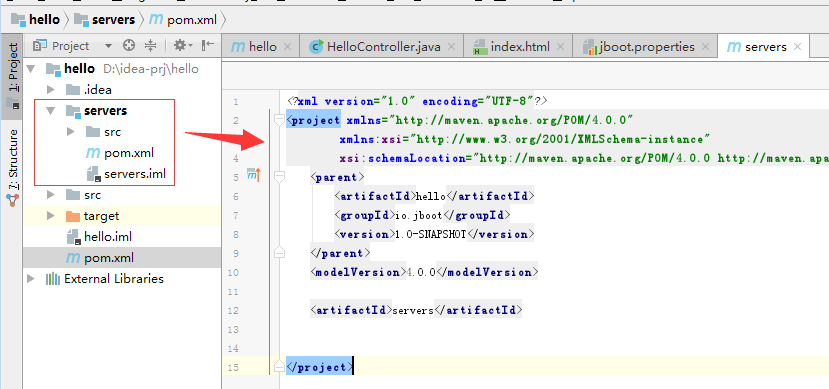Click the target folder orange icon
The height and width of the screenshot is (389, 829).
[72, 216]
